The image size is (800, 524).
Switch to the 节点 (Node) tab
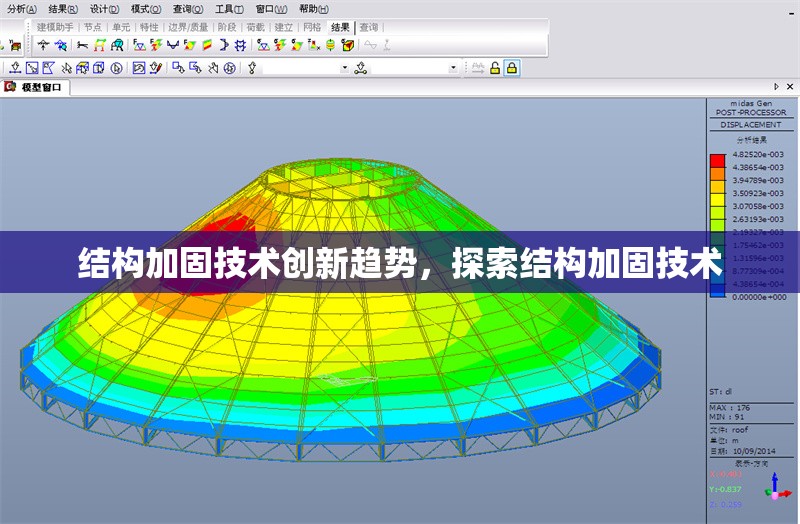point(92,27)
